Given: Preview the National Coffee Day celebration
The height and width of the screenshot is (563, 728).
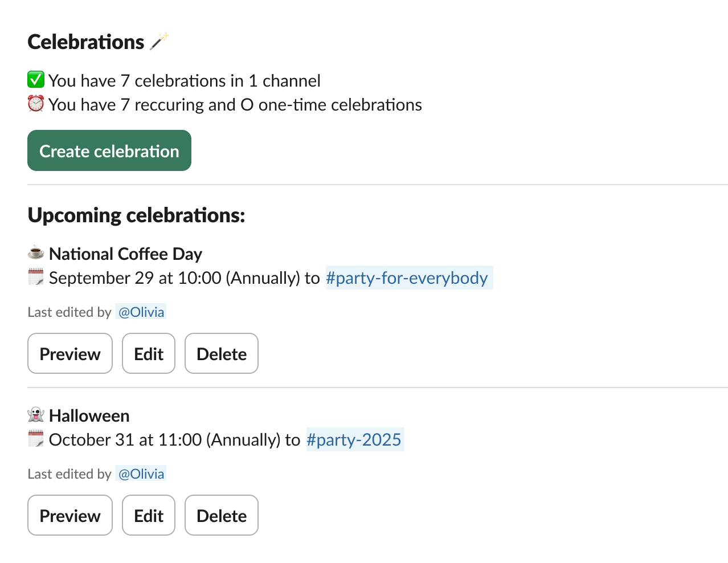Looking at the screenshot, I should 69,353.
